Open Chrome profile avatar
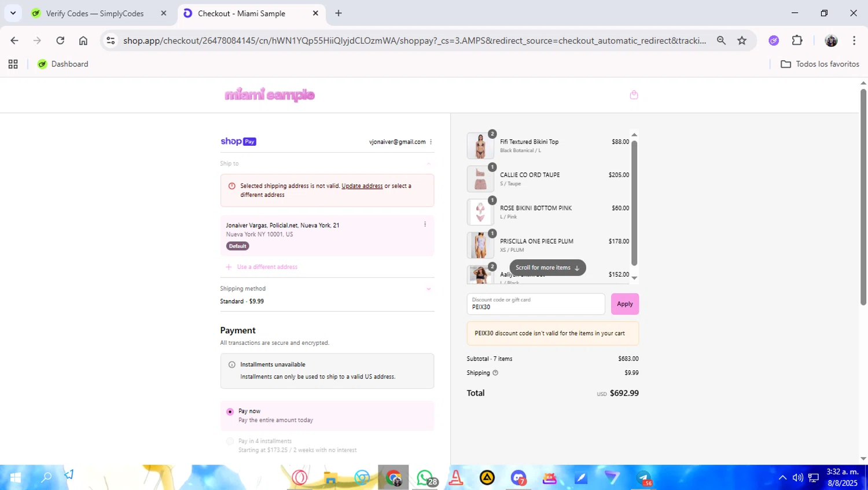Image resolution: width=868 pixels, height=490 pixels. pyautogui.click(x=831, y=40)
